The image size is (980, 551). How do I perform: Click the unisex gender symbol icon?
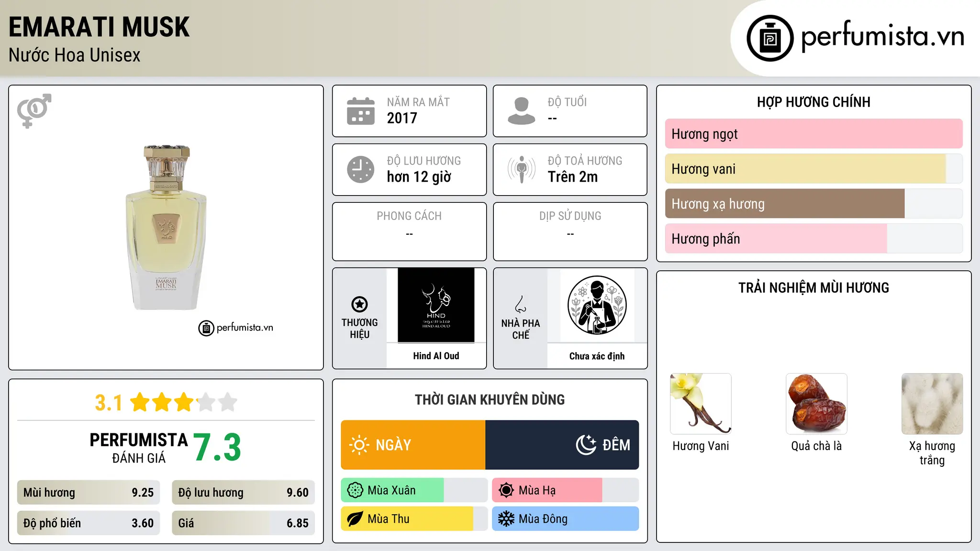coord(34,111)
